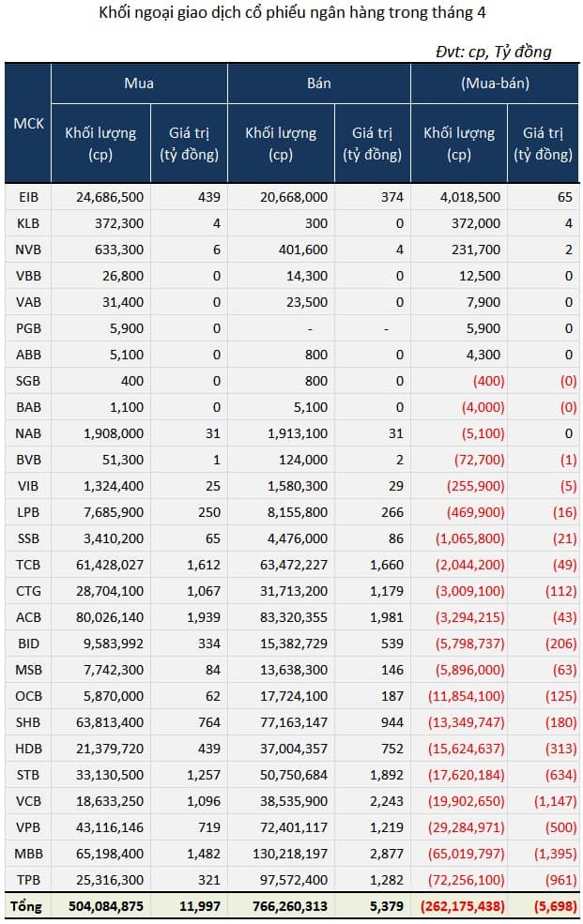Select the EIB buy volume 24,686,500

pos(110,197)
